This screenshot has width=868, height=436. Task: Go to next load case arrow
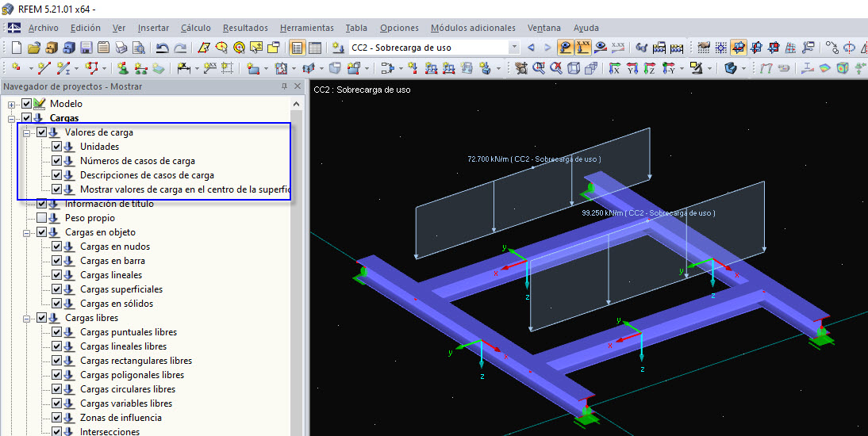(548, 48)
